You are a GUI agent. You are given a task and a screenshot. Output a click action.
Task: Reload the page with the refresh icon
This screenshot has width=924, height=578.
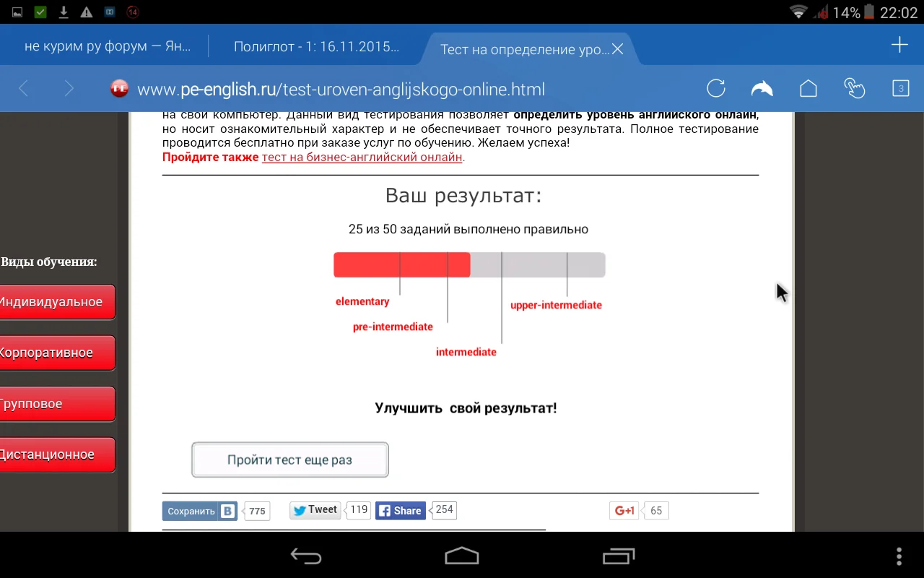click(x=715, y=89)
